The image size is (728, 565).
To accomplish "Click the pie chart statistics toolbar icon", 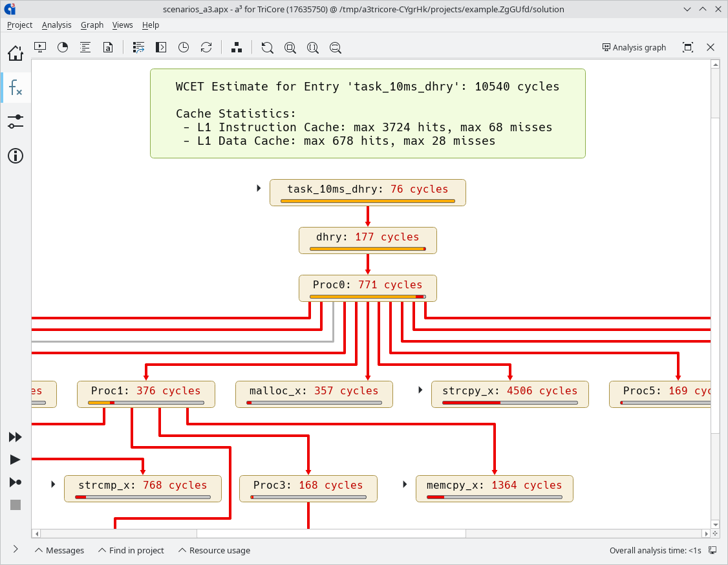I will pyautogui.click(x=63, y=47).
